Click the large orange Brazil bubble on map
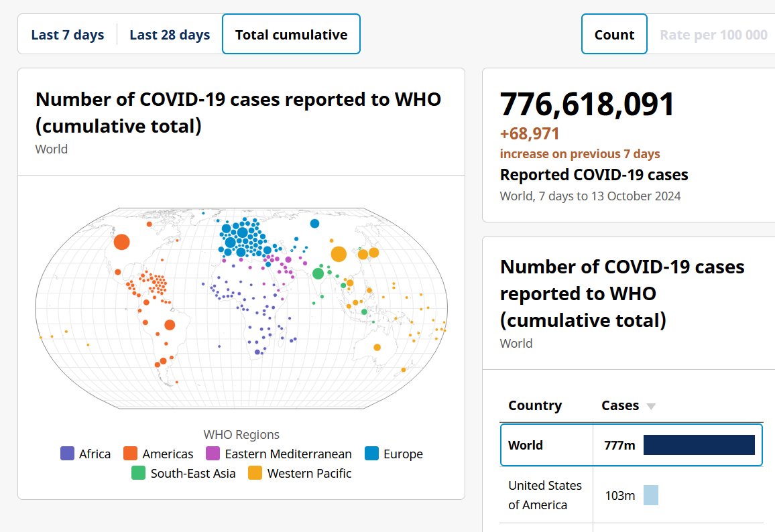 (169, 325)
